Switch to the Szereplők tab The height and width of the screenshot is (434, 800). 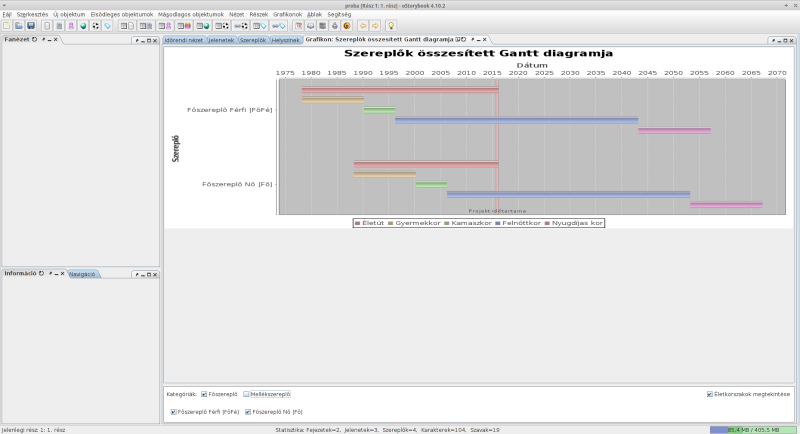253,40
